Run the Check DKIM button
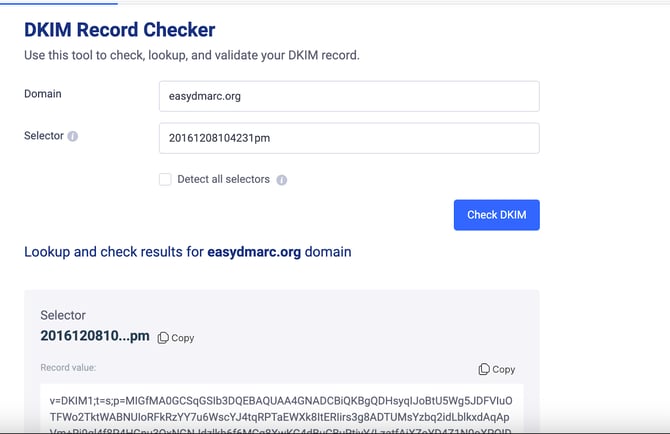This screenshot has width=670, height=434. (497, 215)
